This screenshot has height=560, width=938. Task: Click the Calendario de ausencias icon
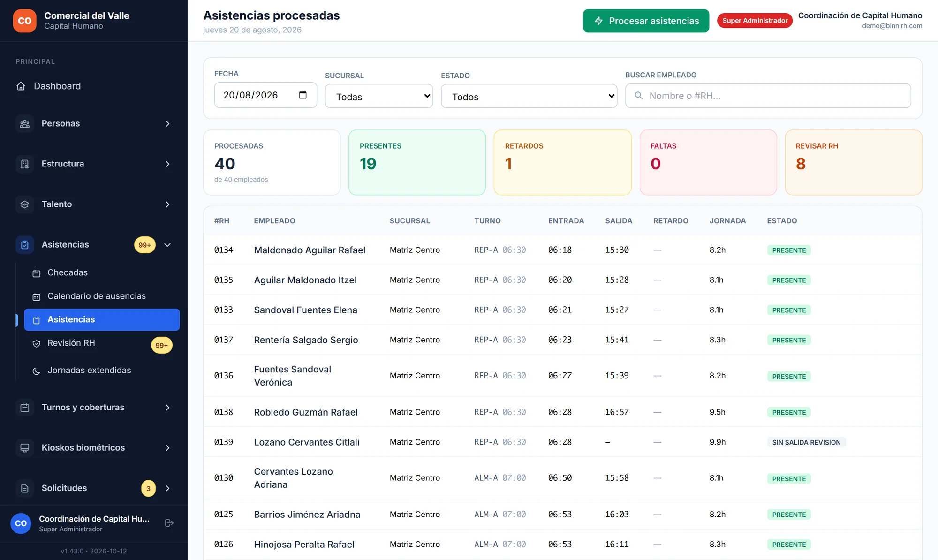(x=36, y=297)
